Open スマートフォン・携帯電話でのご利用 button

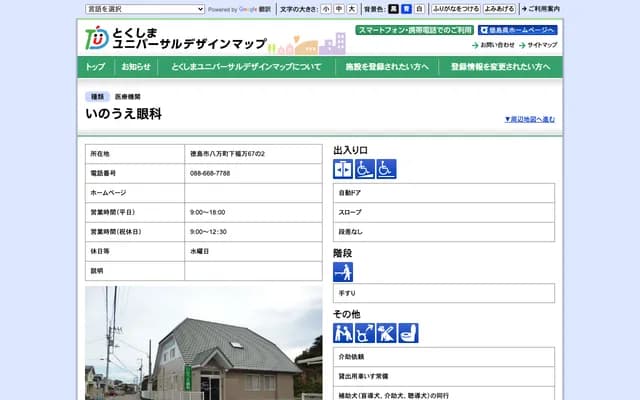[414, 30]
